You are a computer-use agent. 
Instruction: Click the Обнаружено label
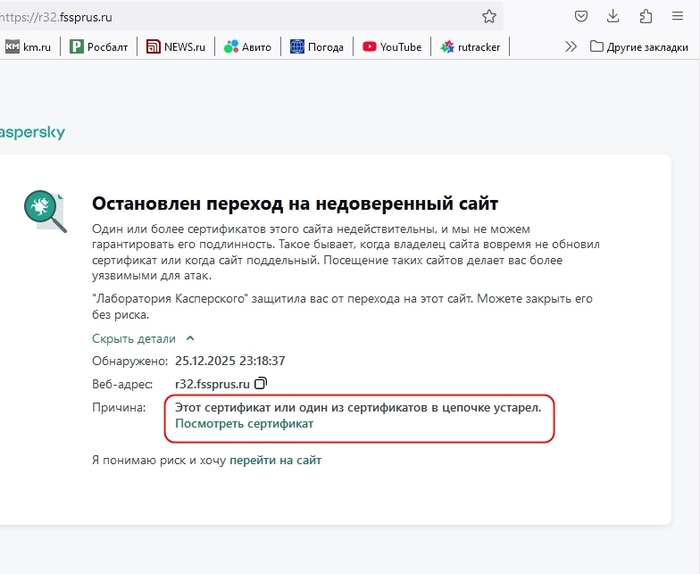point(130,361)
